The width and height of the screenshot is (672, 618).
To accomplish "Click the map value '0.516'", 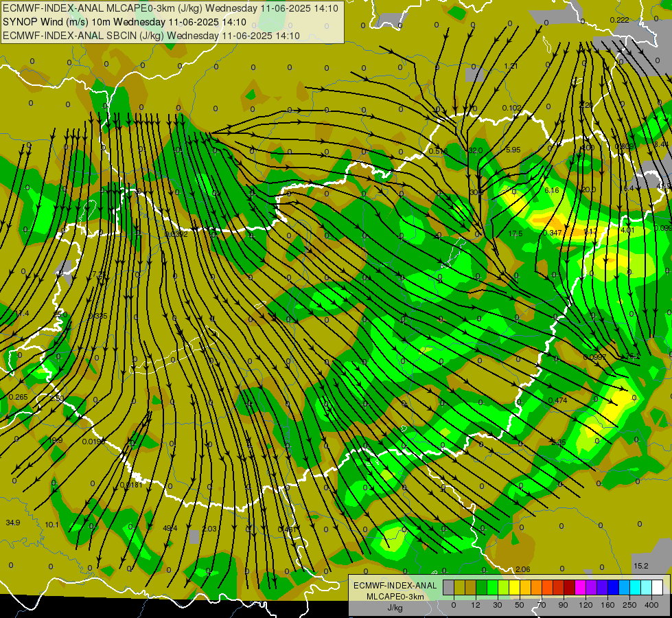I will [x=438, y=151].
